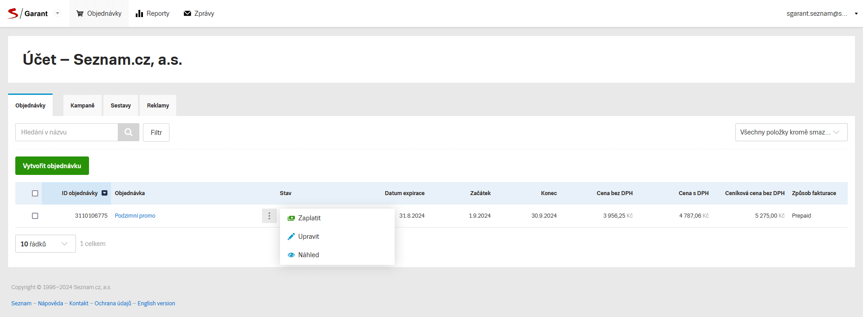Image resolution: width=868 pixels, height=317 pixels.
Task: Click the sort arrow beside ID objednávky
Action: tap(105, 193)
